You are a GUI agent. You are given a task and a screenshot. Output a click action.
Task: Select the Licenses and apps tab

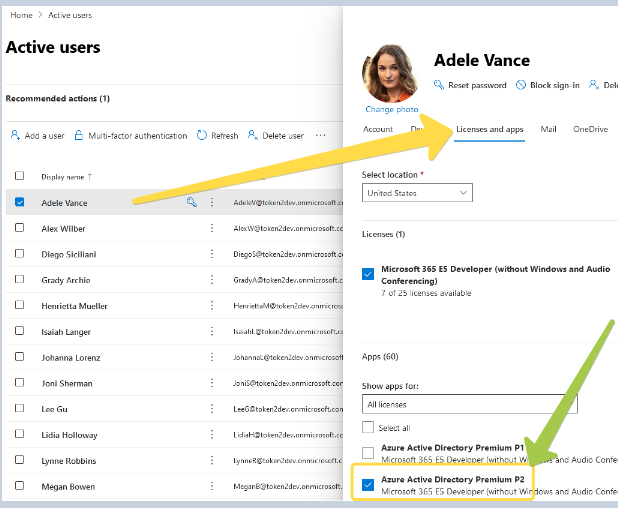490,129
